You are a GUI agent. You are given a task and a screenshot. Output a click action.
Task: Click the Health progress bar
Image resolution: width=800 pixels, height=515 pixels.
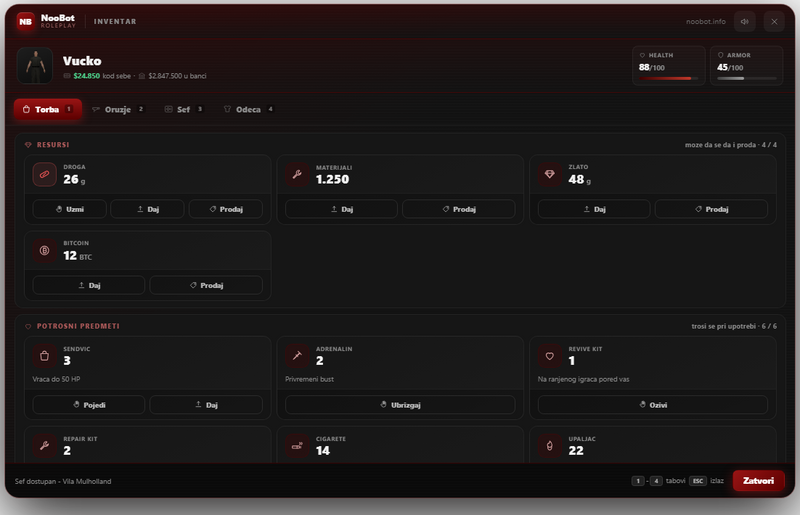(x=668, y=78)
